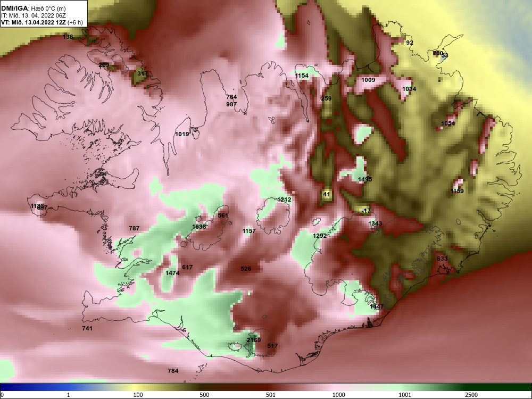The image size is (532, 399).
Task: Click the color scale label 2500
Action: tap(471, 395)
